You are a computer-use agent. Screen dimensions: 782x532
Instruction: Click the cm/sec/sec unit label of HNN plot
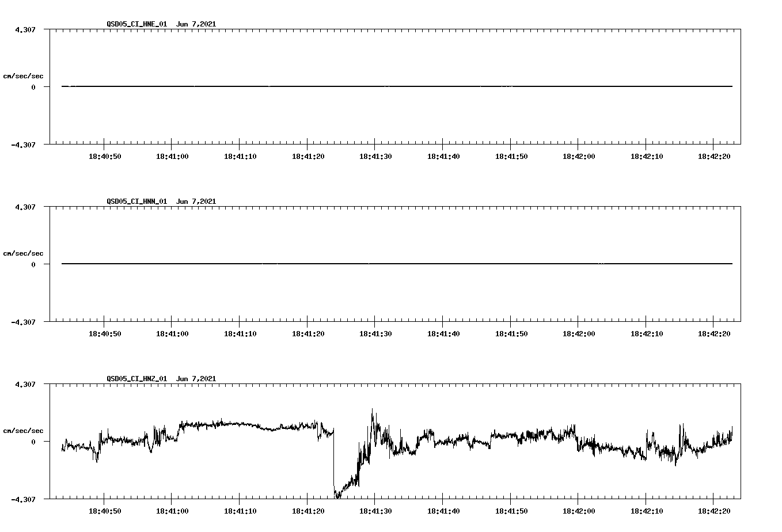coord(23,253)
